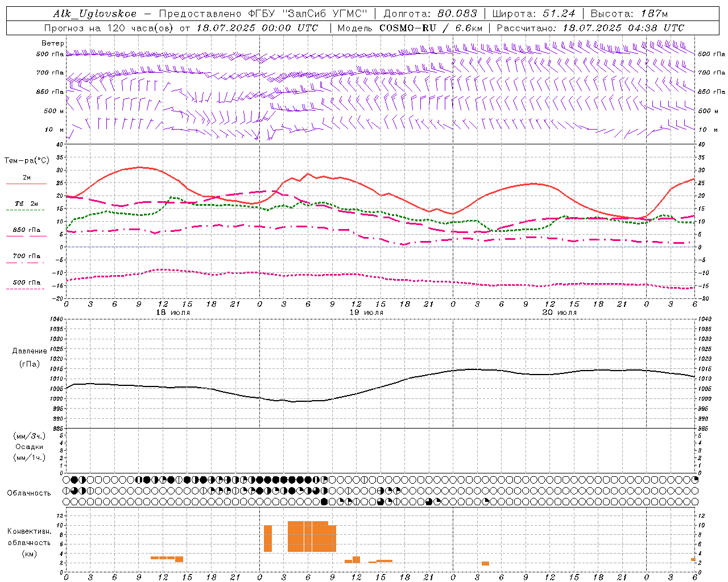
Task: Select the Td 2м dew point legend entry
Action: coord(26,203)
